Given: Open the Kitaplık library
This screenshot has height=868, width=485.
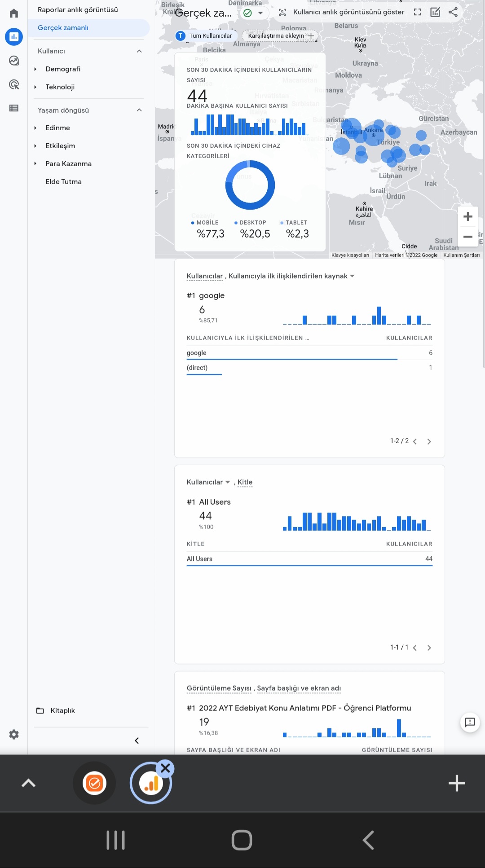Looking at the screenshot, I should (x=56, y=710).
